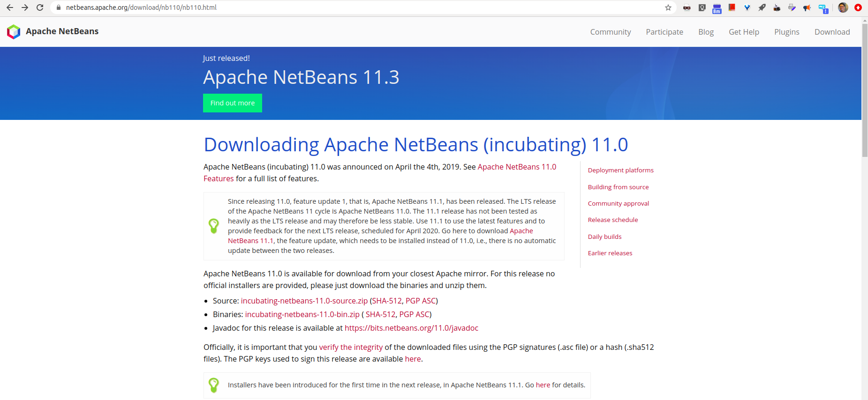Open the Blog menu item

pos(706,32)
